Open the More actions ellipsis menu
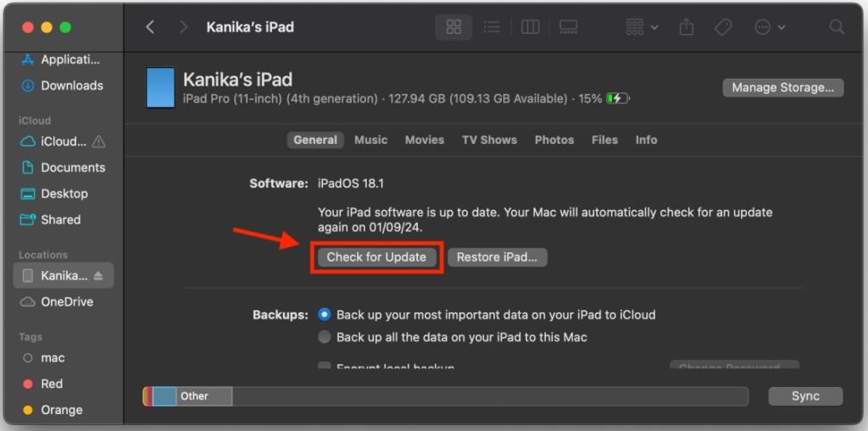 (x=770, y=27)
